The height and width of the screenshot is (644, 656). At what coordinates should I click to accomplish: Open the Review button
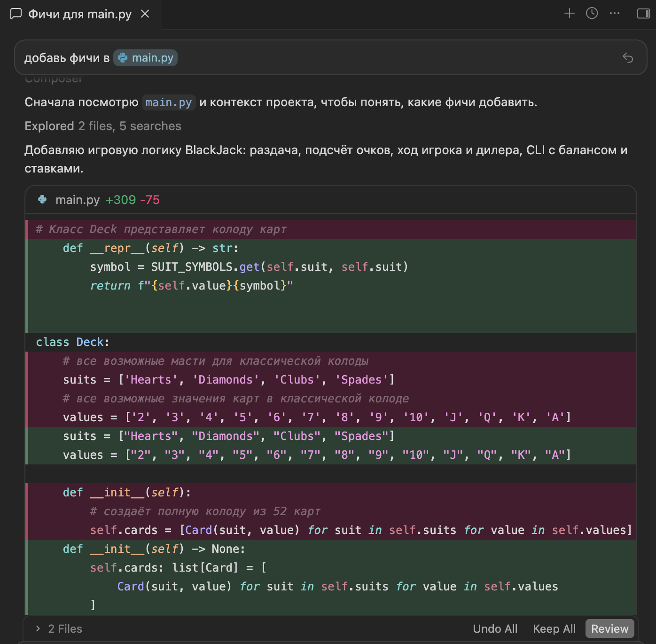(610, 629)
